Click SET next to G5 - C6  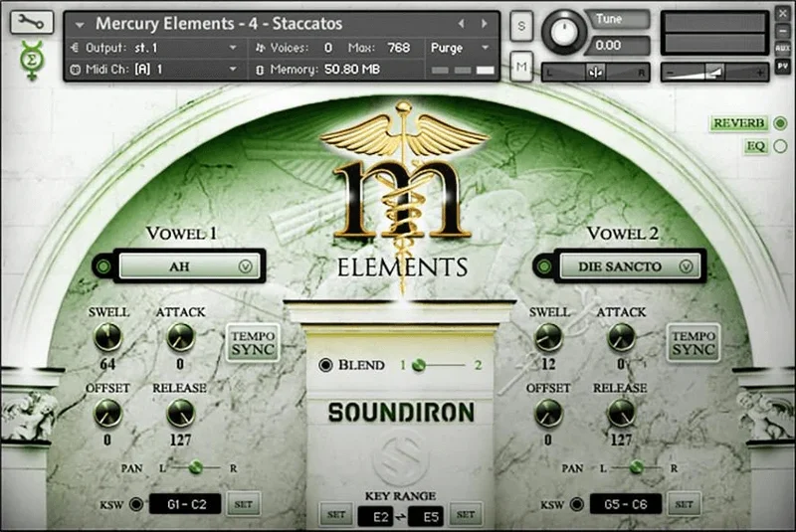pos(685,504)
